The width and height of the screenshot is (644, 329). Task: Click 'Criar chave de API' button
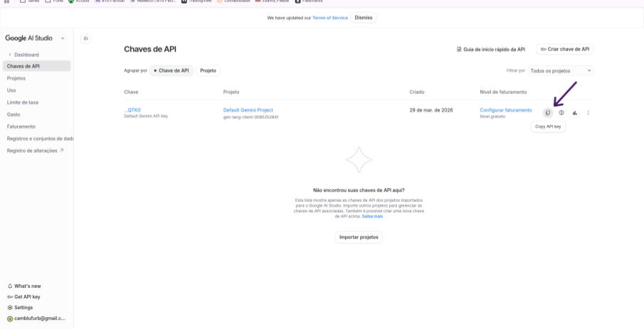(x=564, y=49)
